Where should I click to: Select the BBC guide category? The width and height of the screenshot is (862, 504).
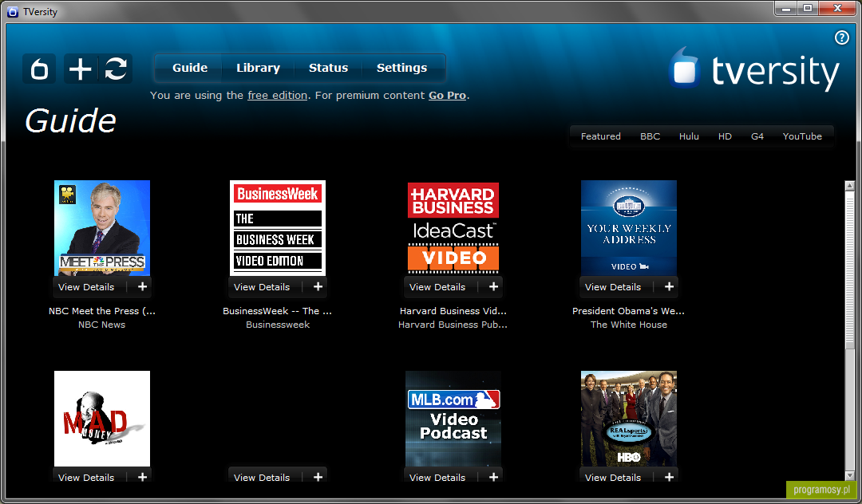coord(650,136)
